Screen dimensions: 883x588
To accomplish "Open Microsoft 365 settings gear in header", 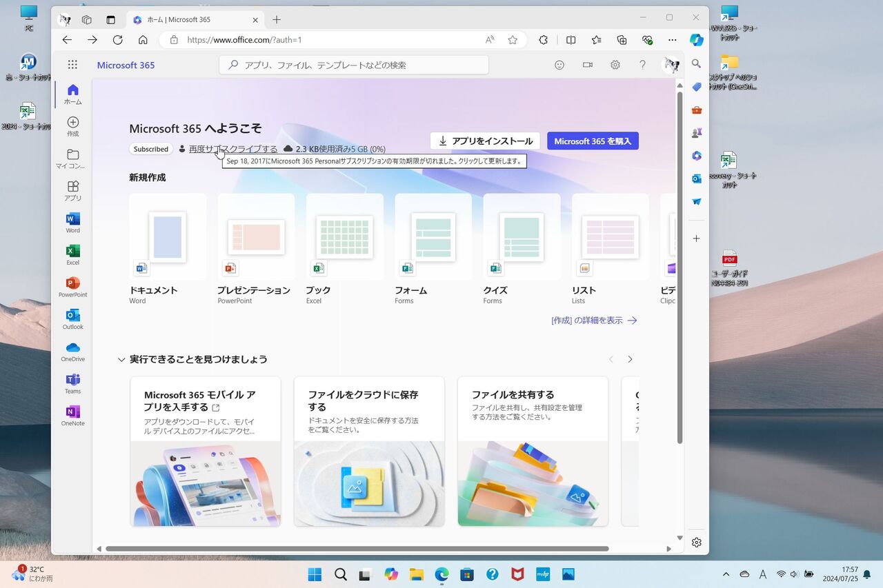I will tap(615, 65).
